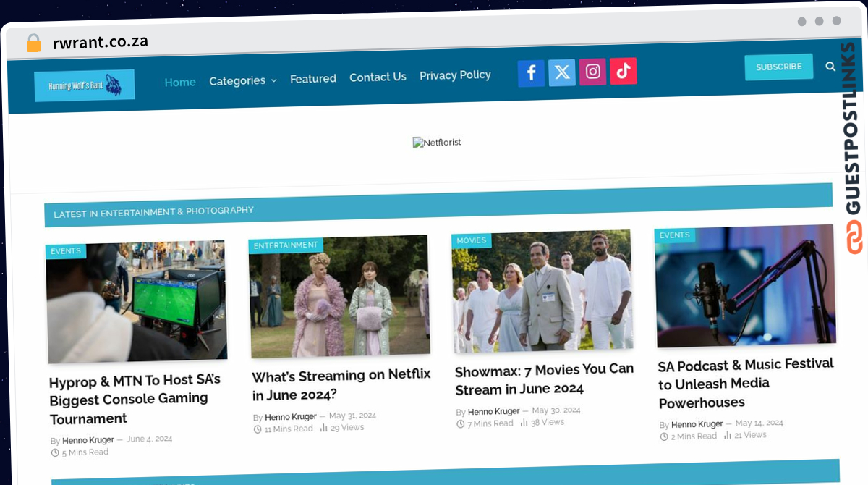Click the 'May 14, 2024' date
The width and height of the screenshot is (868, 485).
pos(759,423)
